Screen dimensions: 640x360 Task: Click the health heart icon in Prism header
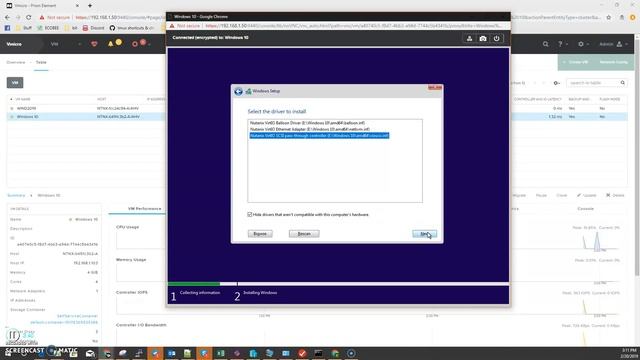pos(94,44)
